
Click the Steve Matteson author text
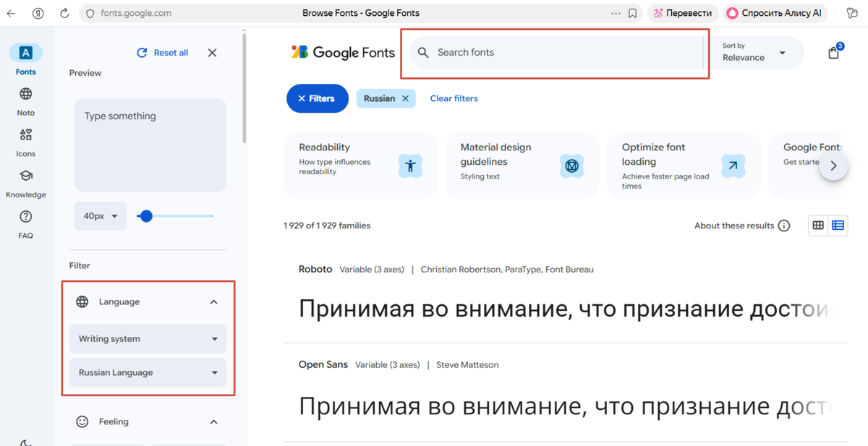click(x=467, y=364)
